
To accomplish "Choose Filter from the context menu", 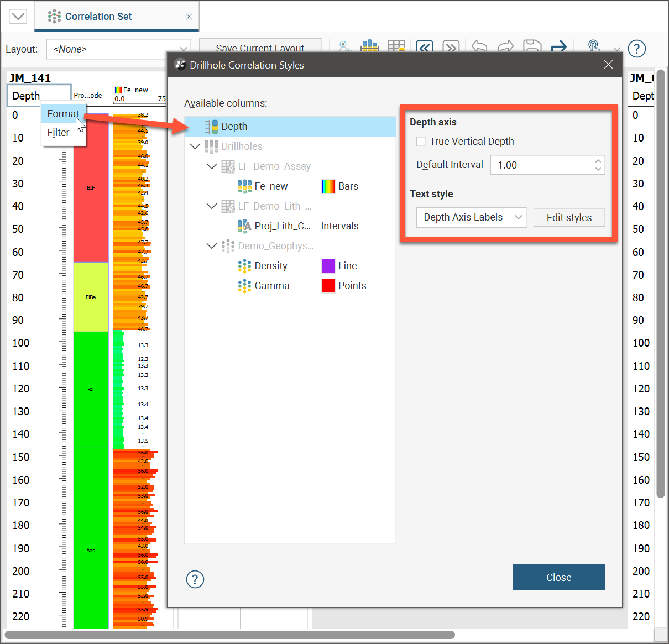I will 58,132.
